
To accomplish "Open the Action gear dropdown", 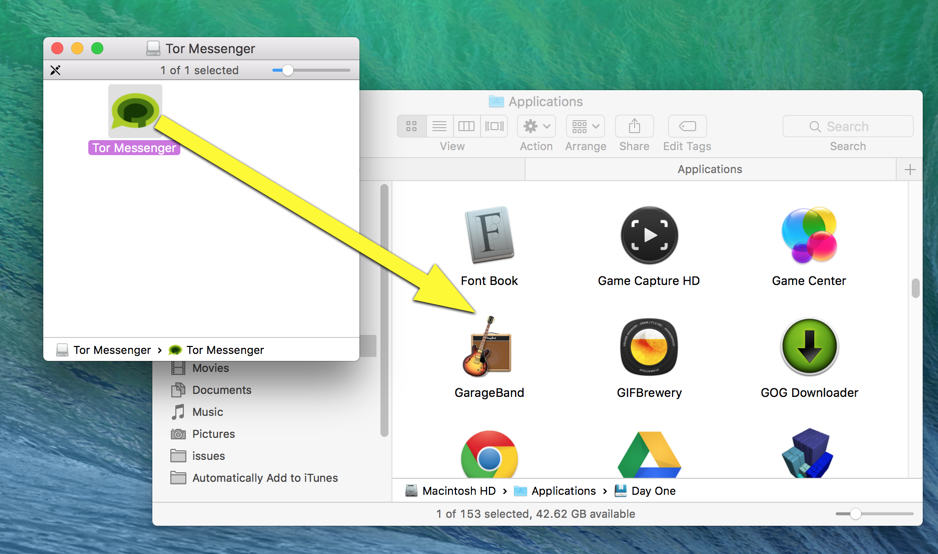I will point(536,126).
